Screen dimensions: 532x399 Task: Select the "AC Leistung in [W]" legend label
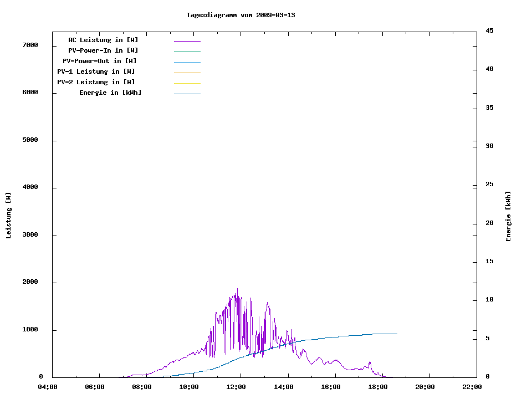[x=103, y=40]
